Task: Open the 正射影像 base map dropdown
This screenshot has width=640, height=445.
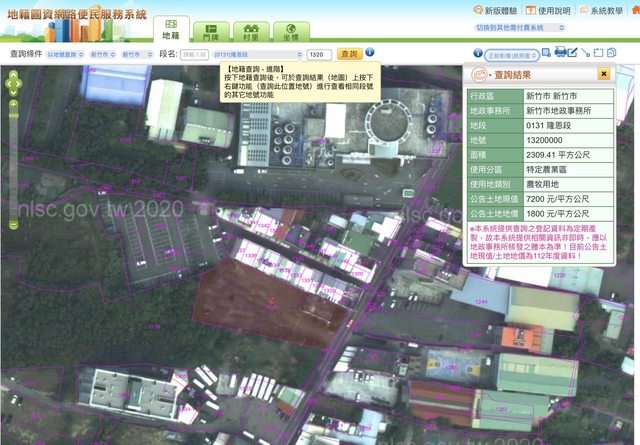Action: point(515,54)
